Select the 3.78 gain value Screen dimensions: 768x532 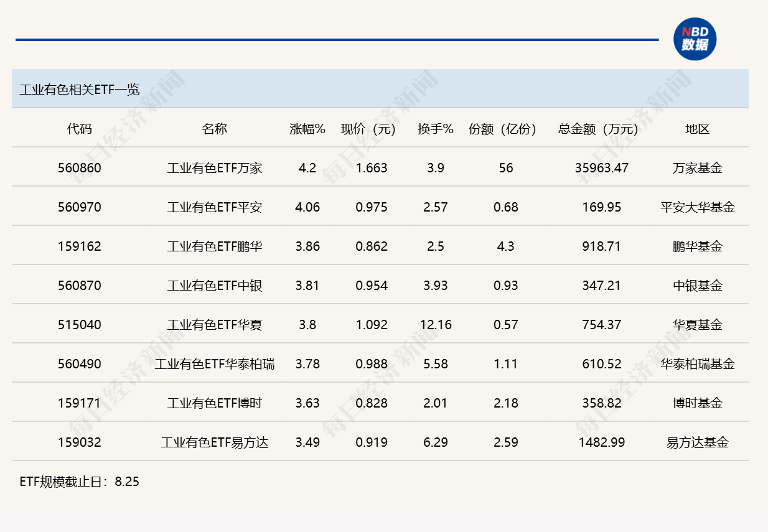pyautogui.click(x=307, y=364)
